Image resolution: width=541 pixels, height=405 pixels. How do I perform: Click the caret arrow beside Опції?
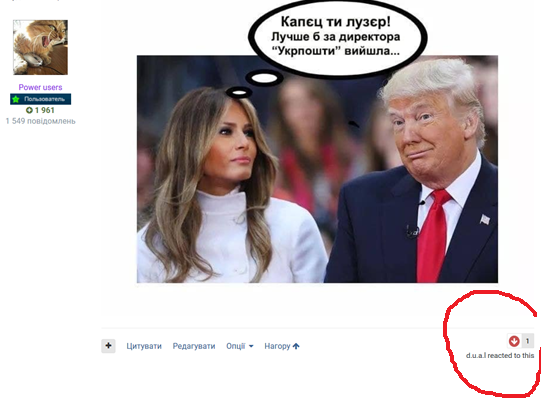point(251,346)
